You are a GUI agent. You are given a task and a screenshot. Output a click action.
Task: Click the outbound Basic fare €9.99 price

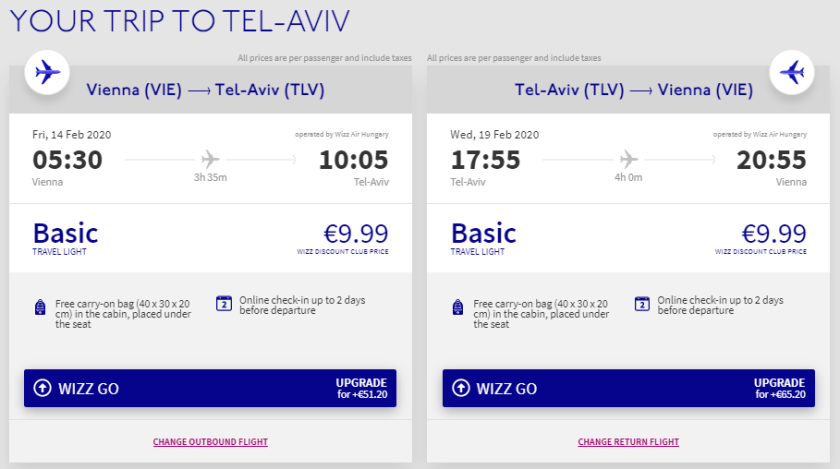pyautogui.click(x=354, y=233)
